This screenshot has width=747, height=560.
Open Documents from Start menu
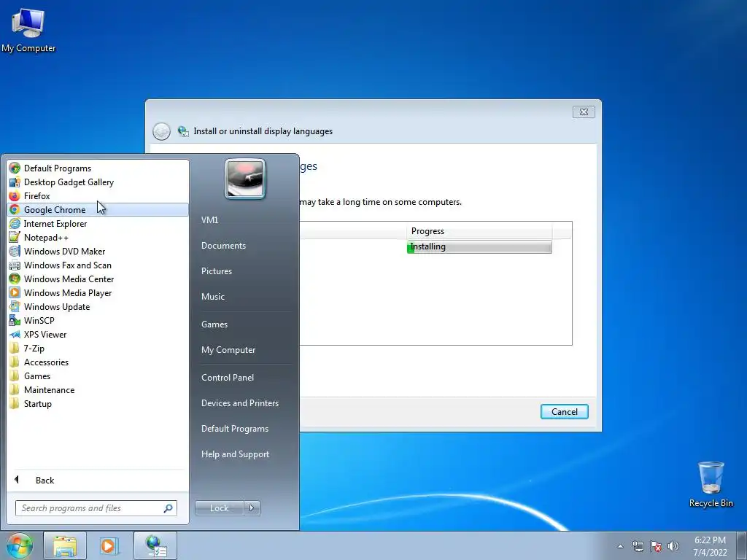(244, 245)
